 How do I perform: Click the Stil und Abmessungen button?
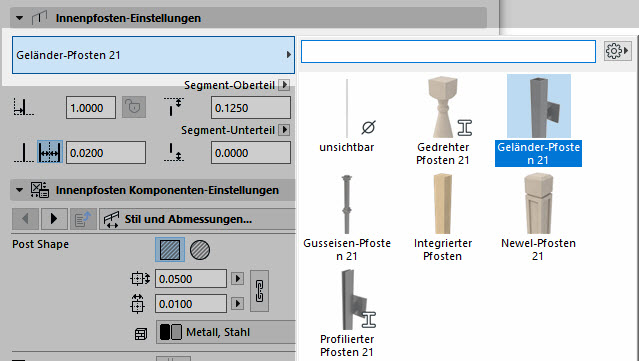click(197, 219)
